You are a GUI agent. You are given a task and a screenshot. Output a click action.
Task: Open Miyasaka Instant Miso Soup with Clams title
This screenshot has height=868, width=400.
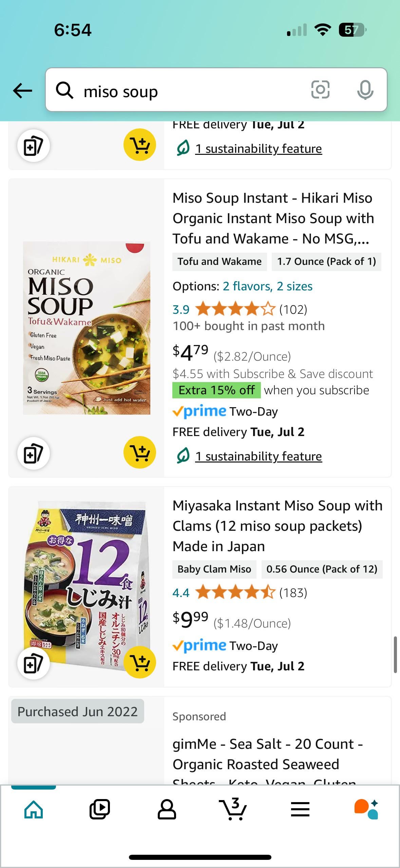277,526
